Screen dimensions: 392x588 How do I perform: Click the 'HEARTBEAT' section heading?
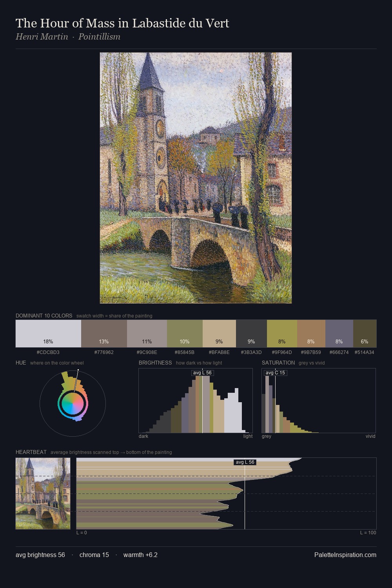coord(31,452)
